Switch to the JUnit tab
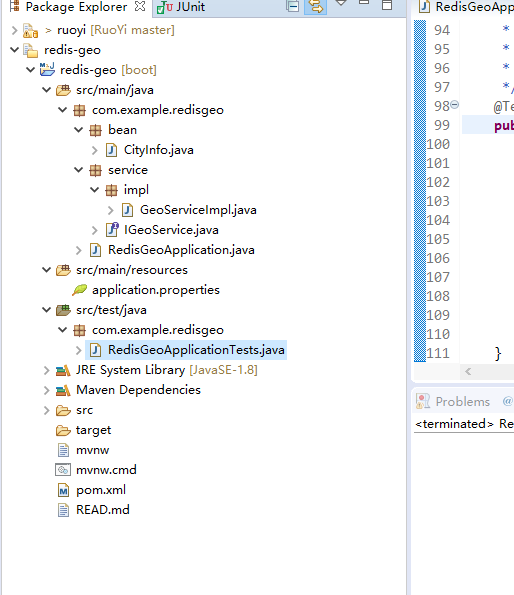 click(x=181, y=7)
